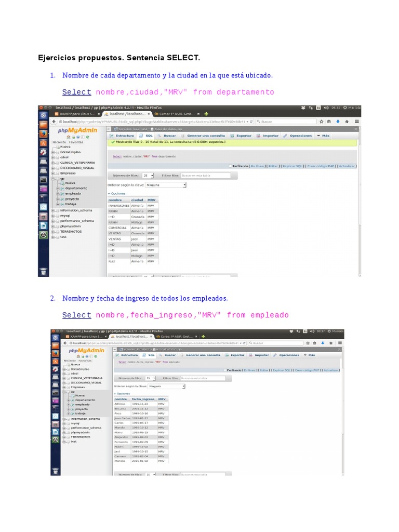
Task: Open Generar una consulta tab in the empleado screenshot
Action: (200, 355)
